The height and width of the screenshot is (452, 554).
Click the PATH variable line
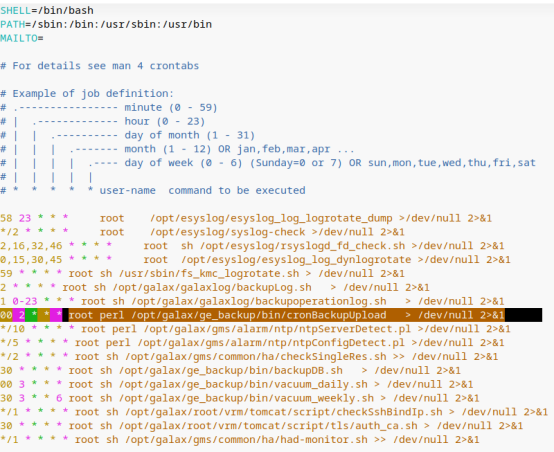(x=106, y=24)
